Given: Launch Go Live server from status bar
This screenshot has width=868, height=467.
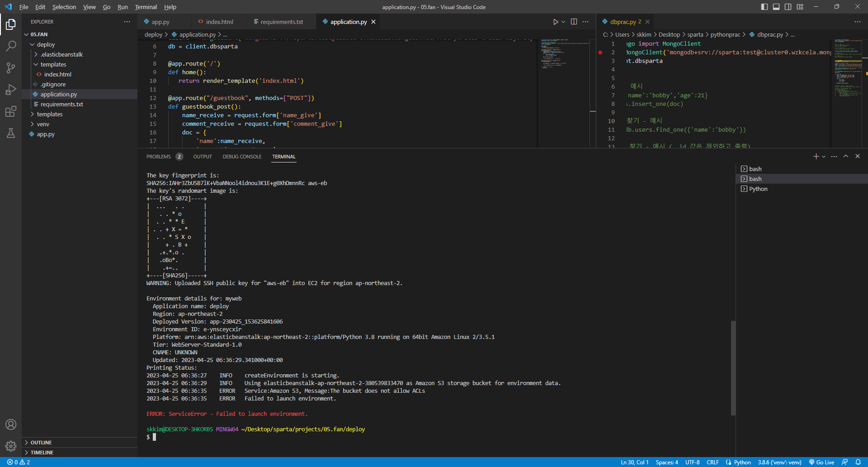Looking at the screenshot, I should 821,462.
